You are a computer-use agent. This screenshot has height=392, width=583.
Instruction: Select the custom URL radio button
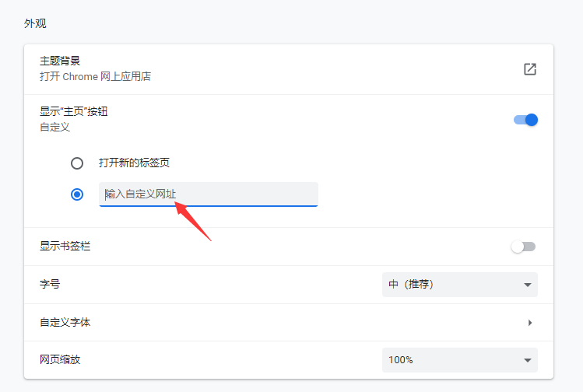(x=77, y=194)
